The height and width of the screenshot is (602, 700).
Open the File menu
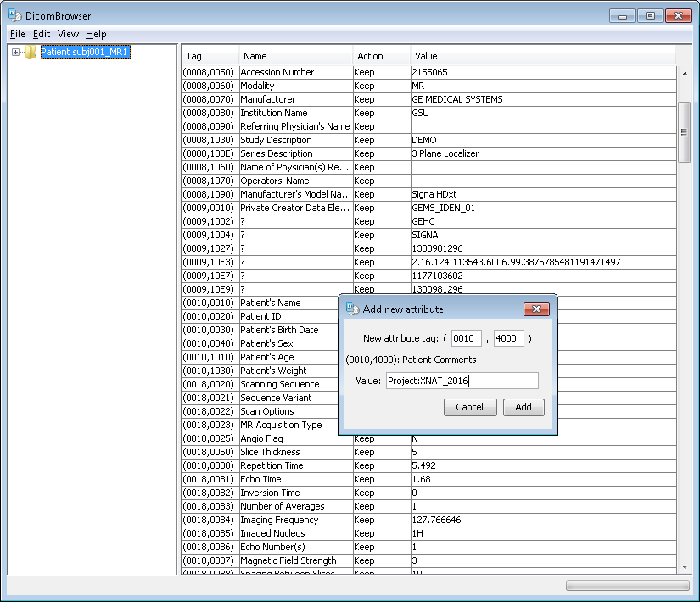[17, 34]
